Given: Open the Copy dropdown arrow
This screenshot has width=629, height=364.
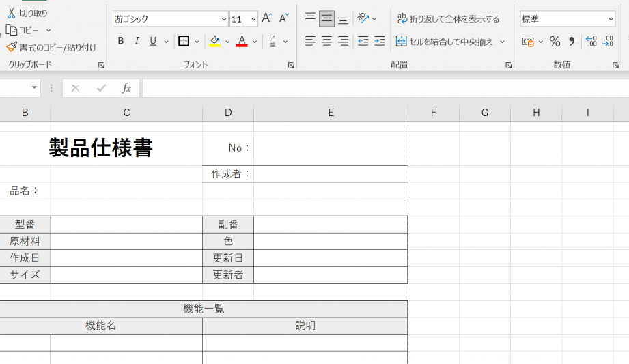Looking at the screenshot, I should click(48, 31).
